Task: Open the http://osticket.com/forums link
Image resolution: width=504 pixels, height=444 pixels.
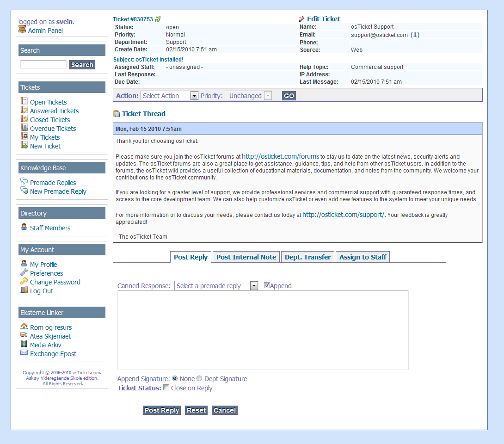Action: [280, 156]
